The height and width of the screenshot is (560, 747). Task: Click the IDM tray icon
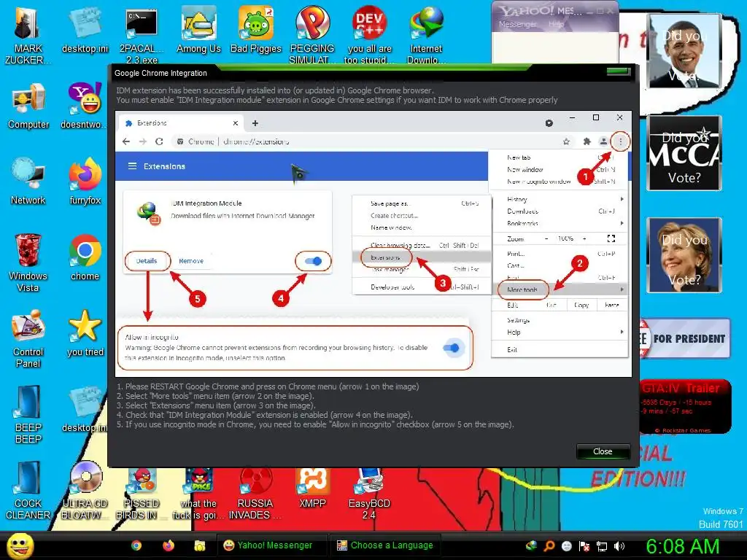pyautogui.click(x=532, y=545)
